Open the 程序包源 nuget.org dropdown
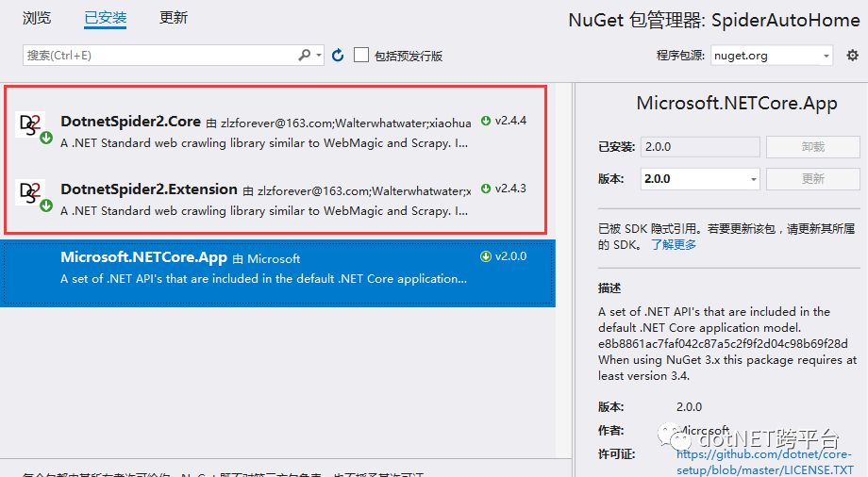 (772, 56)
